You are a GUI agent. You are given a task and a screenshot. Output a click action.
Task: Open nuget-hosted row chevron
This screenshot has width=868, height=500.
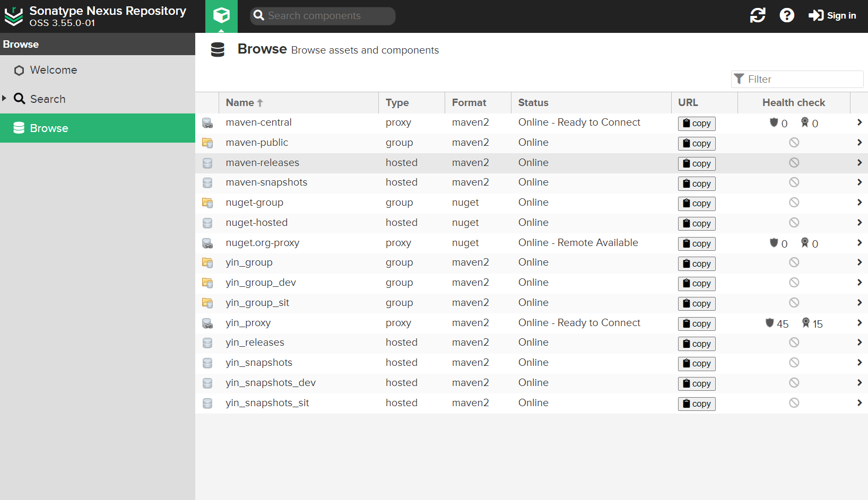[859, 223]
